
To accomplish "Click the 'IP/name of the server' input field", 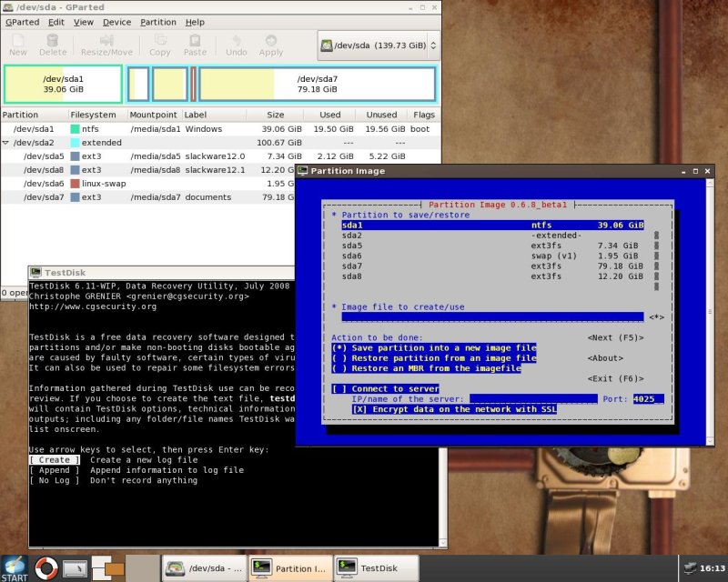I will coord(533,399).
